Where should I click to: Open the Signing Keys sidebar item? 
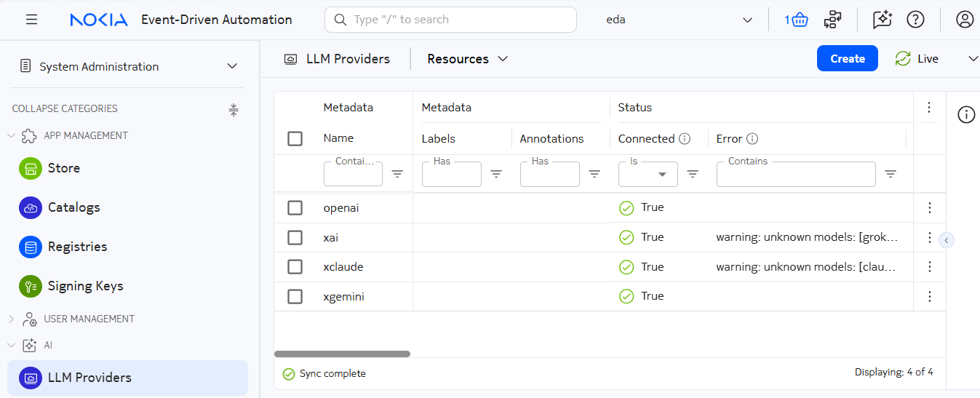(x=127, y=286)
